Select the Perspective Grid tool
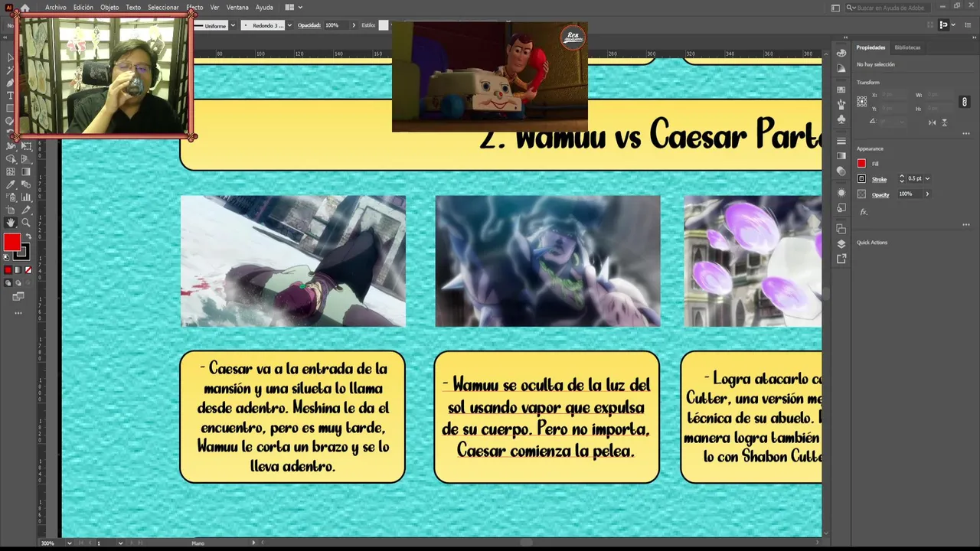The image size is (980, 551). pyautogui.click(x=25, y=158)
